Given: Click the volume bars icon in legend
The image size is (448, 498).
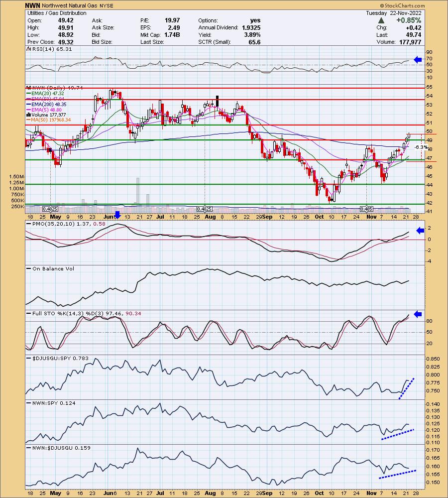Looking at the screenshot, I should click(28, 115).
